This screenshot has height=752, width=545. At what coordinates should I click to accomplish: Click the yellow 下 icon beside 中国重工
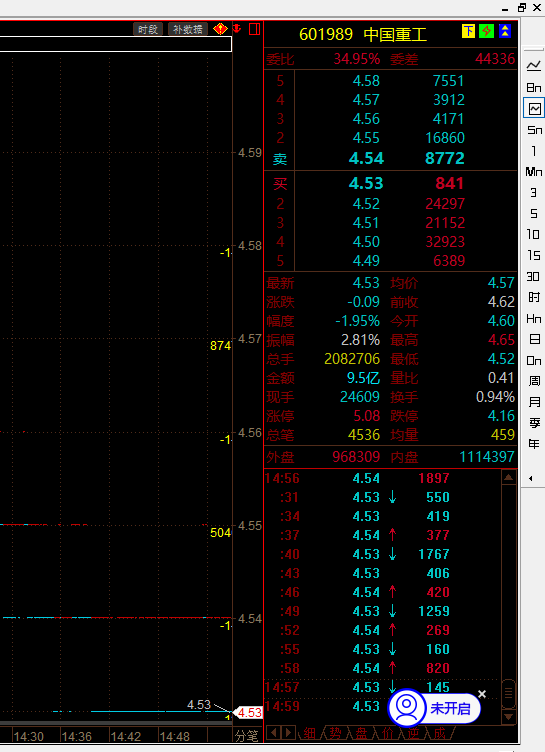[x=468, y=31]
